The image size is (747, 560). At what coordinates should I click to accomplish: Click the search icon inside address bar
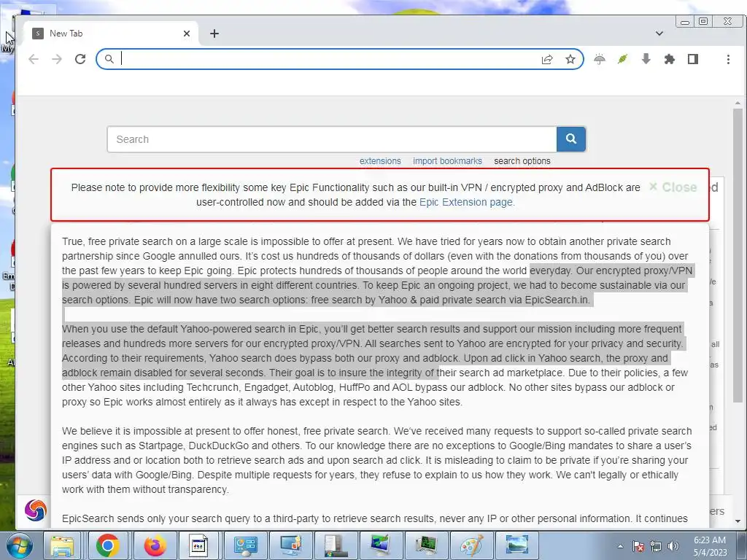[109, 59]
